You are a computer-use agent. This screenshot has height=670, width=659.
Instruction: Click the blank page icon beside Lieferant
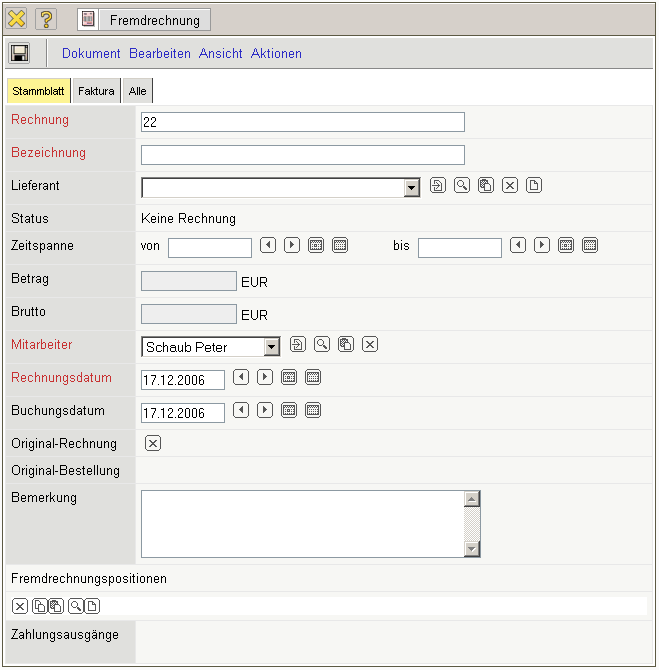[x=534, y=185]
